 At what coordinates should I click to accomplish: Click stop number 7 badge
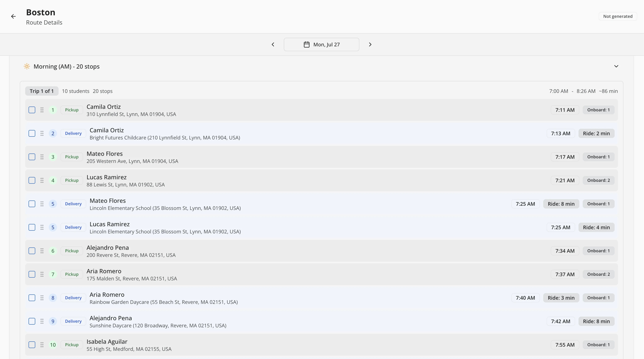53,274
